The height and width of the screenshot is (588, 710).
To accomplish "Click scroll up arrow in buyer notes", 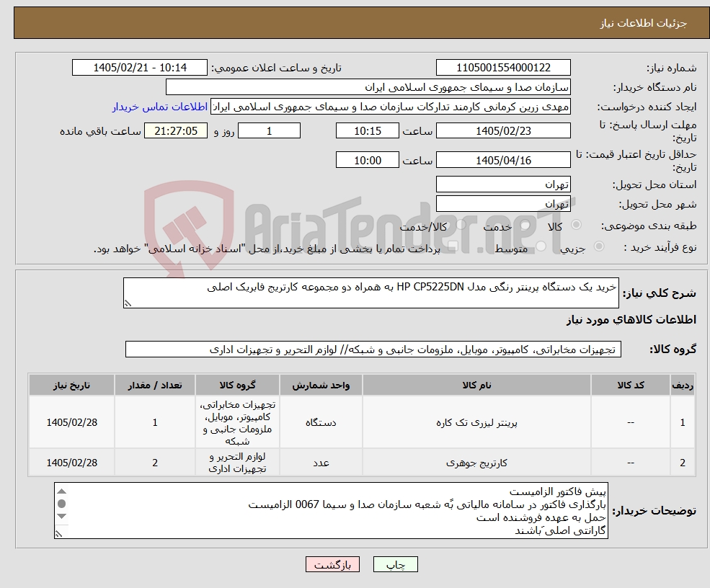I will pos(62,491).
